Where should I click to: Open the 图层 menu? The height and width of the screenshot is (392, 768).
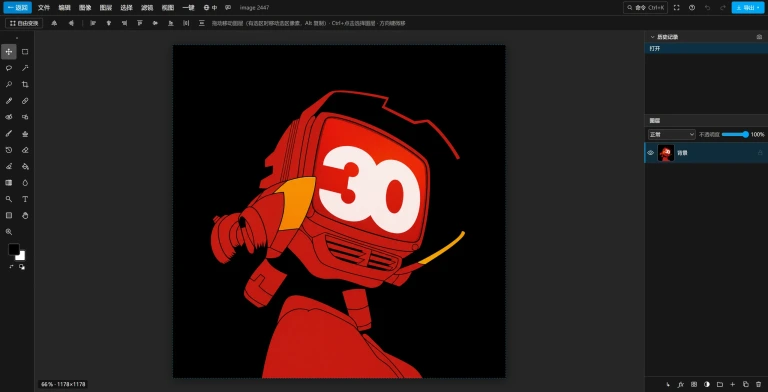pyautogui.click(x=105, y=7)
